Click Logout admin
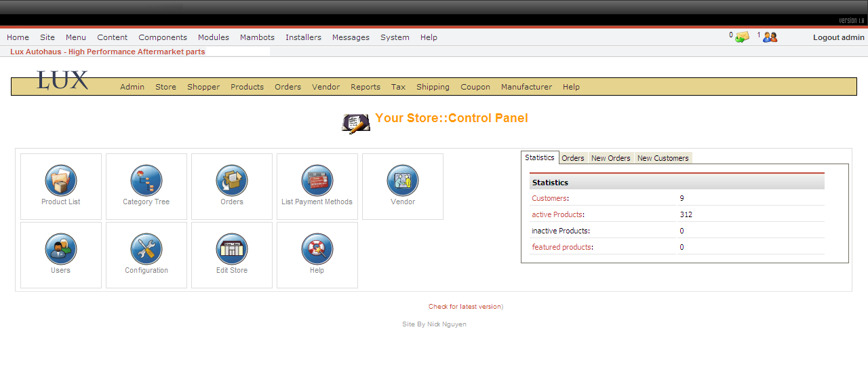Screen dimensions: 868x380 coord(838,37)
